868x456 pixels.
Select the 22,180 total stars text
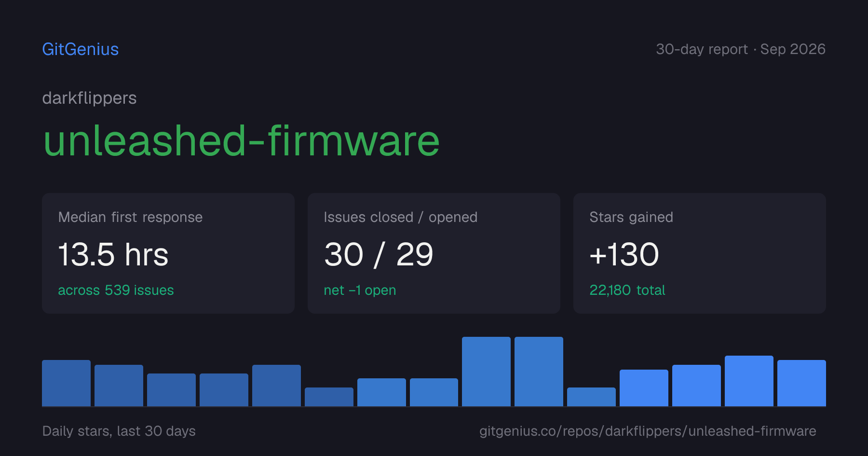pos(627,290)
